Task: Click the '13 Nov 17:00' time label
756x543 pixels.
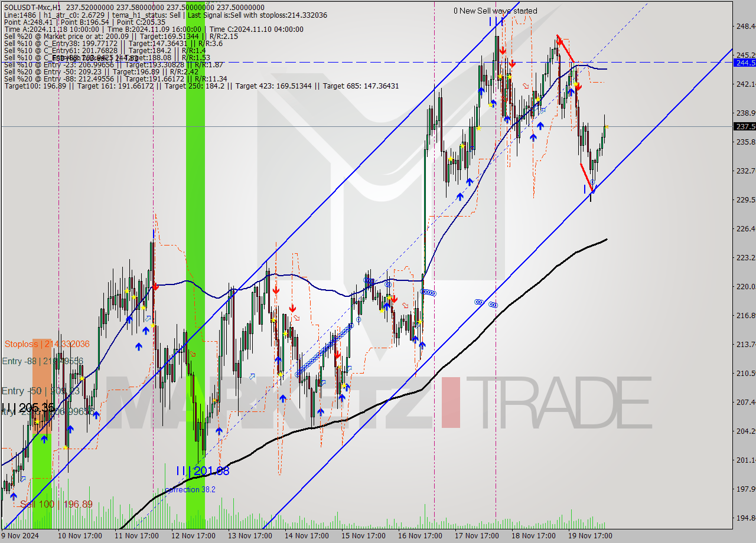Action: coord(250,536)
